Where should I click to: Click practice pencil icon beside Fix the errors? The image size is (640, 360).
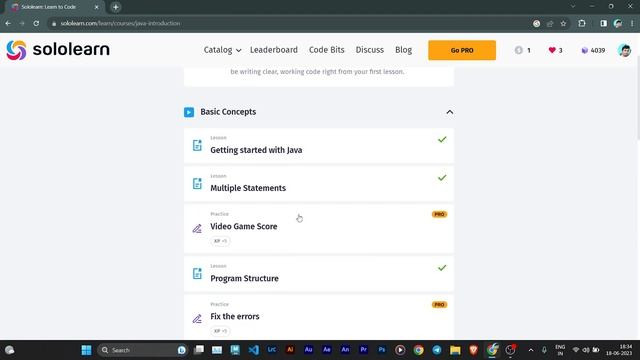coord(197,319)
